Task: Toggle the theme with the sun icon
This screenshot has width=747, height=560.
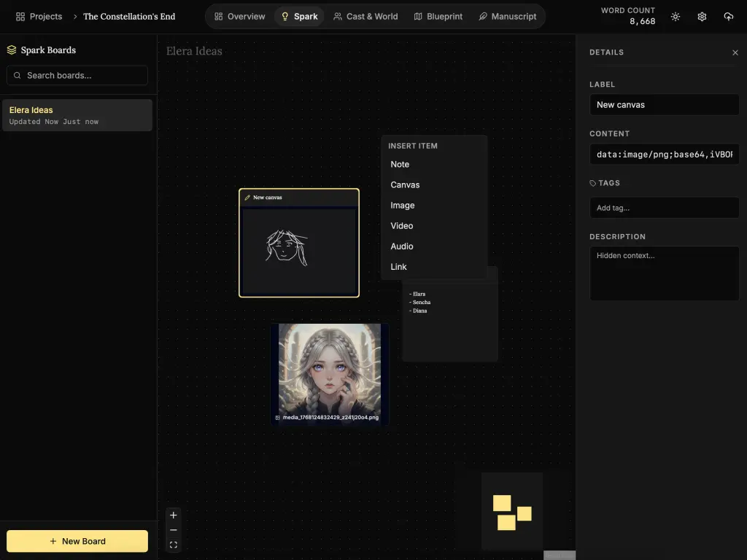Action: point(675,16)
